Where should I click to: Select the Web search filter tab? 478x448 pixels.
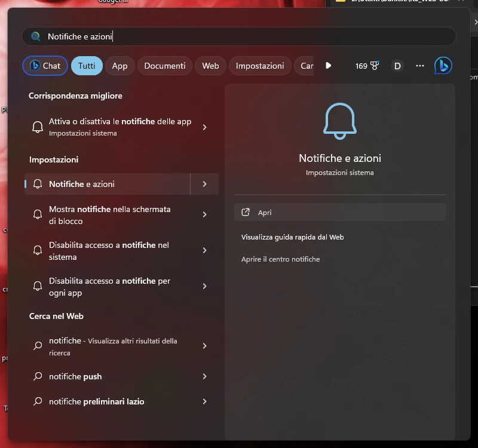pos(210,66)
